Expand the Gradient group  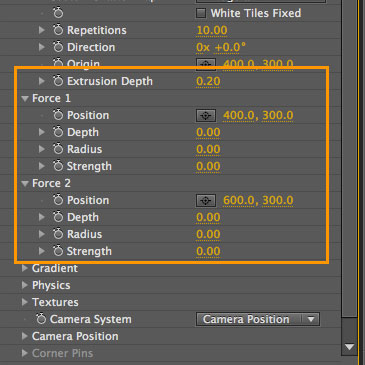[24, 268]
